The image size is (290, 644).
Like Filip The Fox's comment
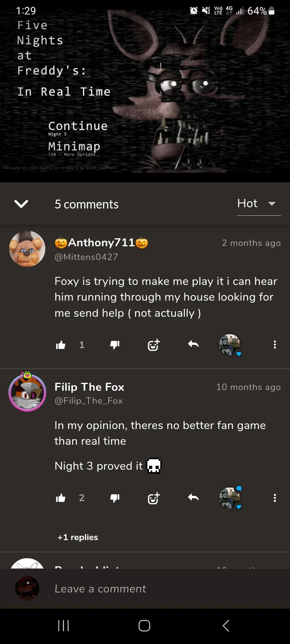[61, 498]
